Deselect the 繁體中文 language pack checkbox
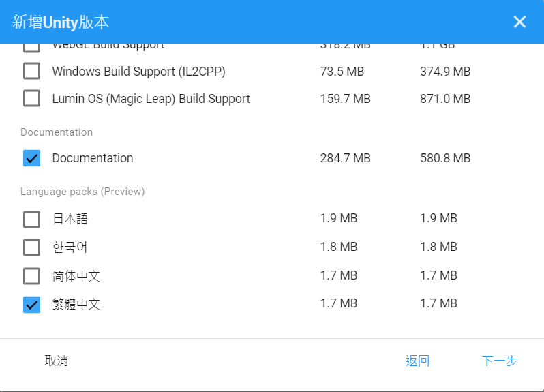544x392 pixels. point(31,304)
